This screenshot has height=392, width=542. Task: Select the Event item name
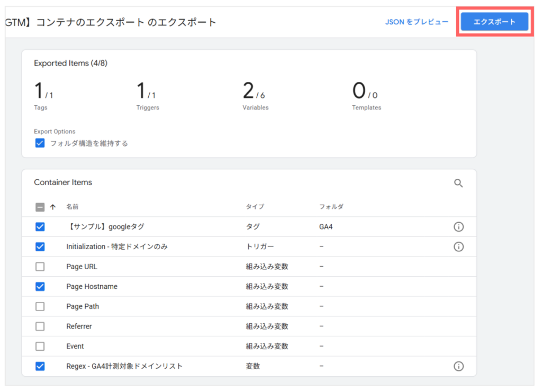click(x=75, y=346)
